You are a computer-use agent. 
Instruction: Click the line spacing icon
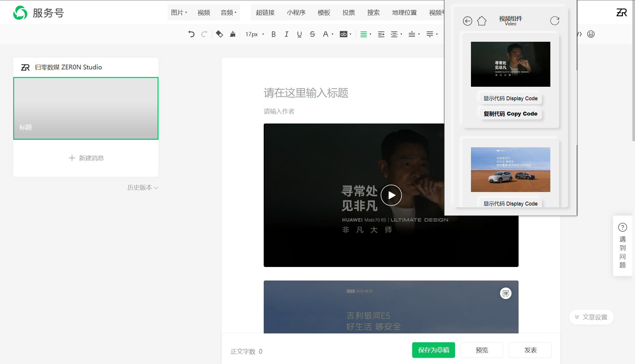pos(430,34)
